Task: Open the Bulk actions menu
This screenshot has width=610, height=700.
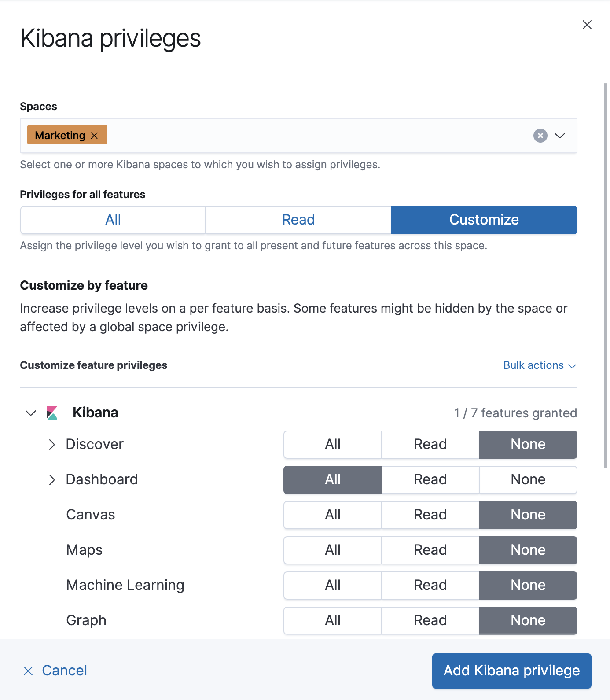Action: click(540, 365)
